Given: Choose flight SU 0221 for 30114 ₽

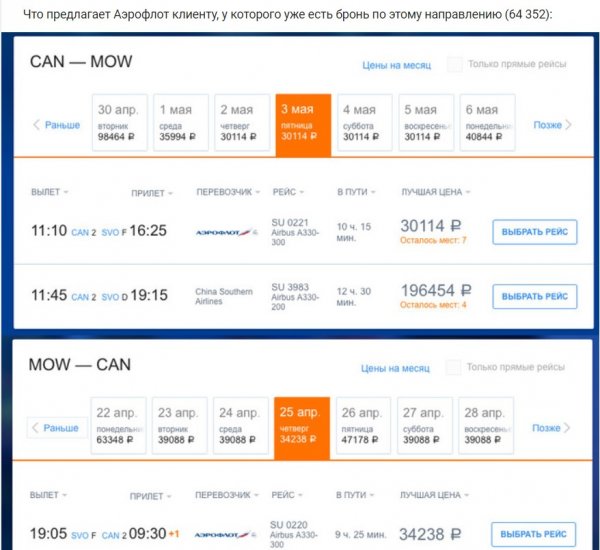Looking at the screenshot, I should (535, 232).
